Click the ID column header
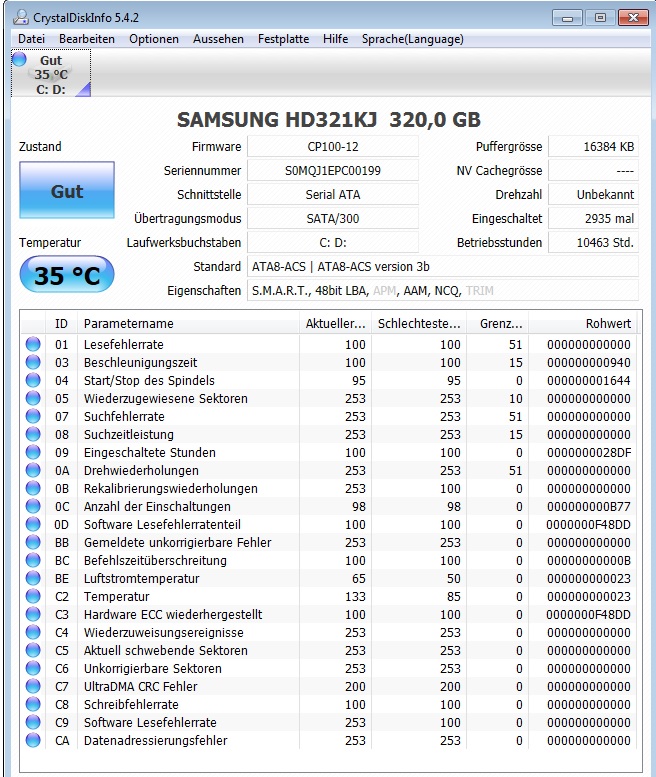656x777 pixels. pyautogui.click(x=61, y=324)
